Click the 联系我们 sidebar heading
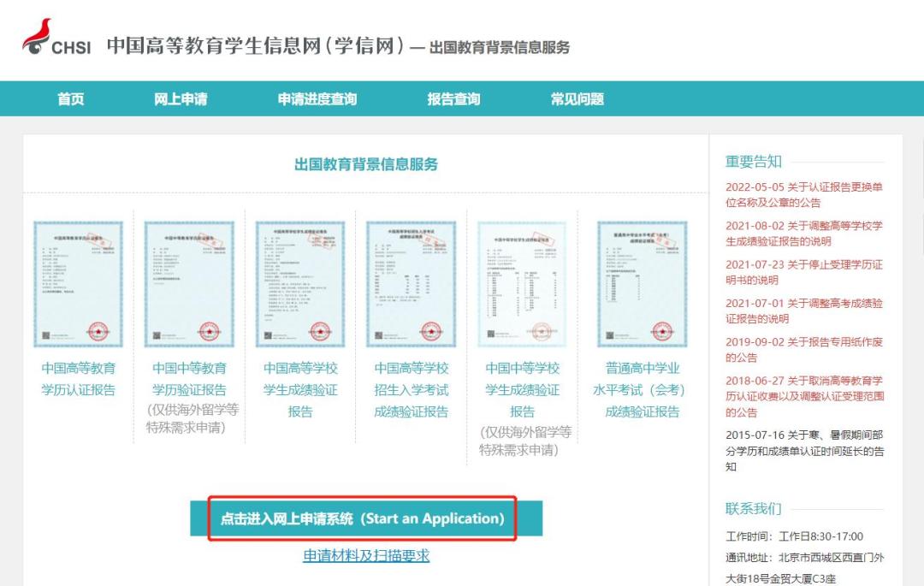The height and width of the screenshot is (586, 924). click(753, 508)
